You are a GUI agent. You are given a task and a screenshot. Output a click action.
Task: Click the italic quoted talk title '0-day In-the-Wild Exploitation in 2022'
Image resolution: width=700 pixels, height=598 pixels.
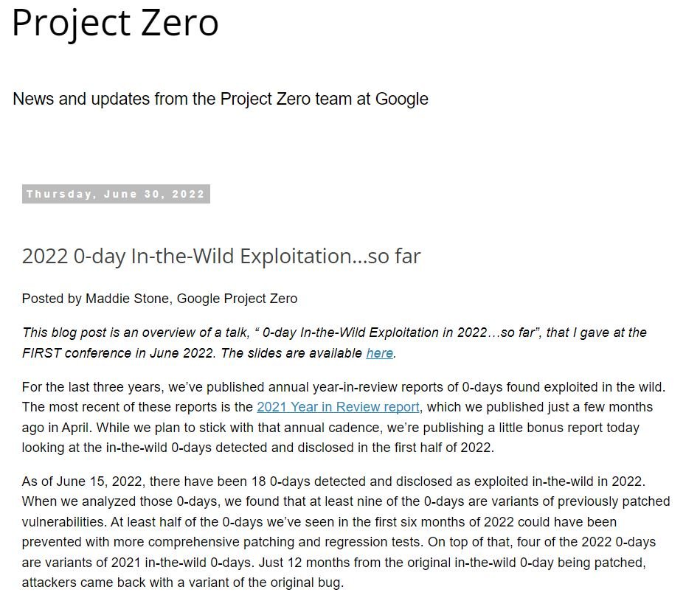coord(375,333)
